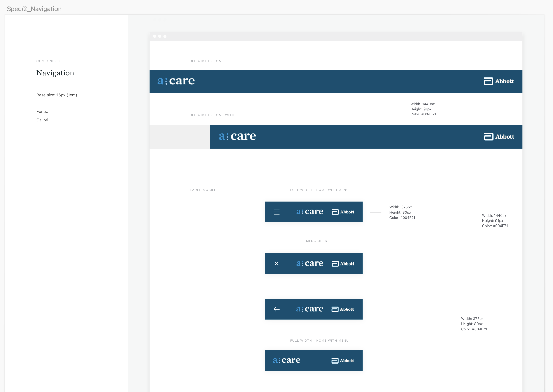Select the 'FULL WIDTH - HOME' label
Viewport: 553px width, 392px height.
tap(205, 61)
